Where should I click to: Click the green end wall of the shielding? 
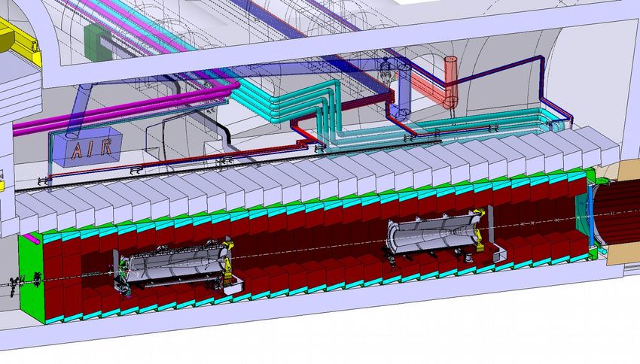click(31, 278)
